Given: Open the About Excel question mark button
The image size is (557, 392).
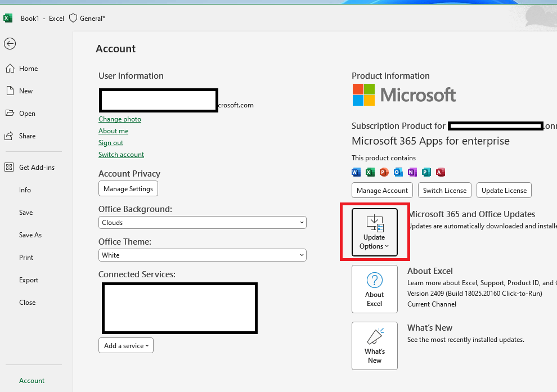Looking at the screenshot, I should click(x=374, y=289).
